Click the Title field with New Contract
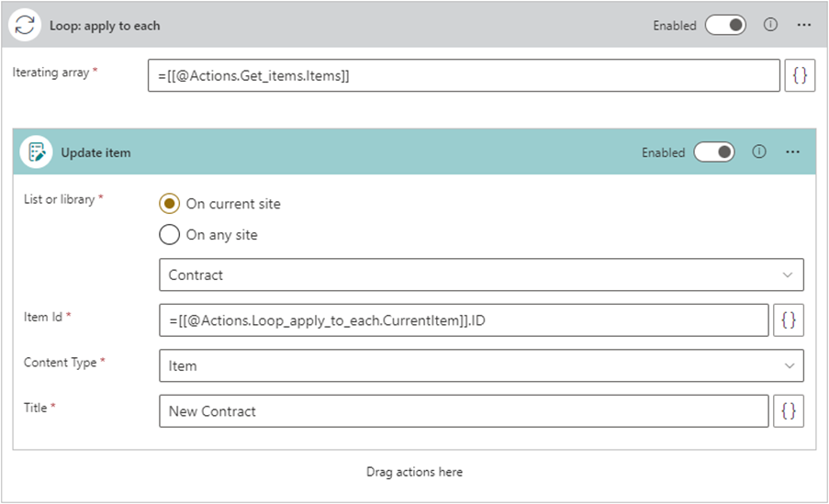829x504 pixels. coord(463,411)
